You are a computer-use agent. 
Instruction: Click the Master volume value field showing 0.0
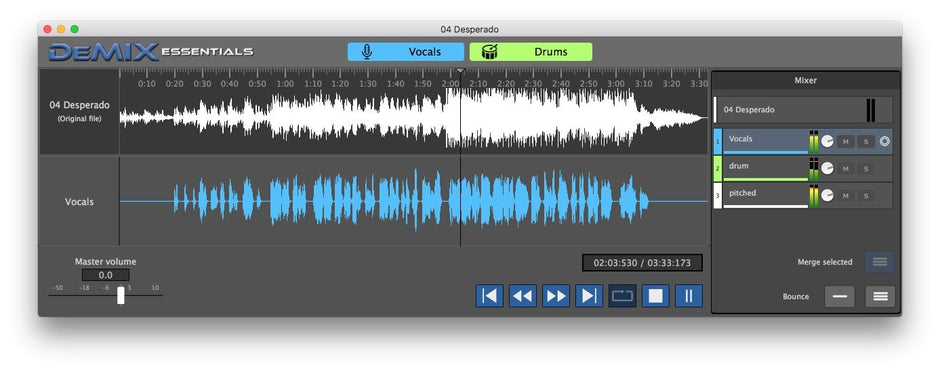(x=106, y=275)
